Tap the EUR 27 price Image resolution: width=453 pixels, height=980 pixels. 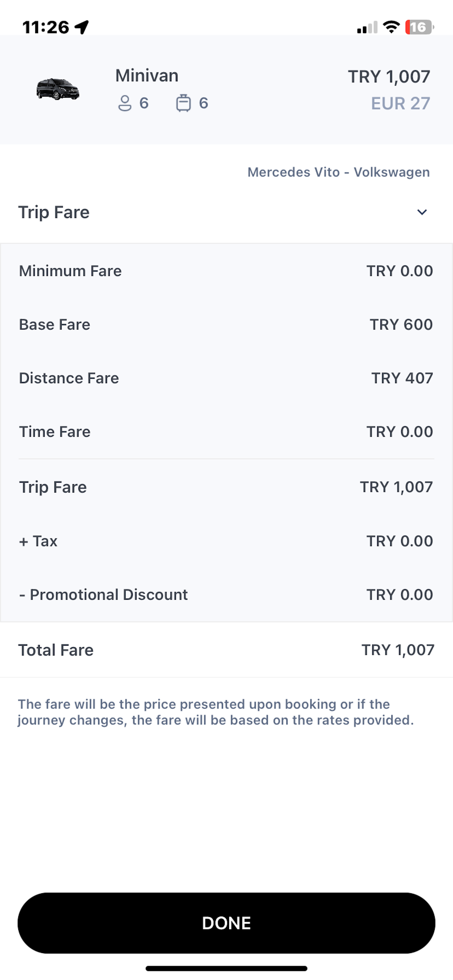[x=400, y=104]
